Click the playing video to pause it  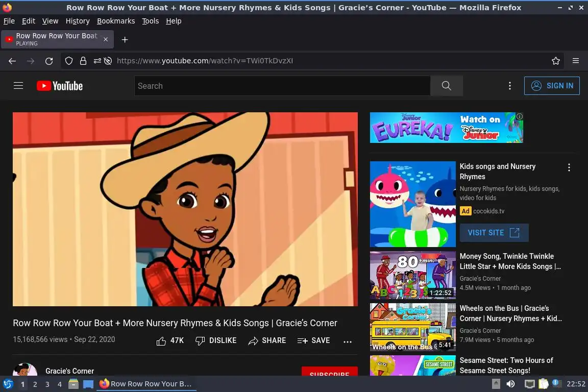[185, 209]
